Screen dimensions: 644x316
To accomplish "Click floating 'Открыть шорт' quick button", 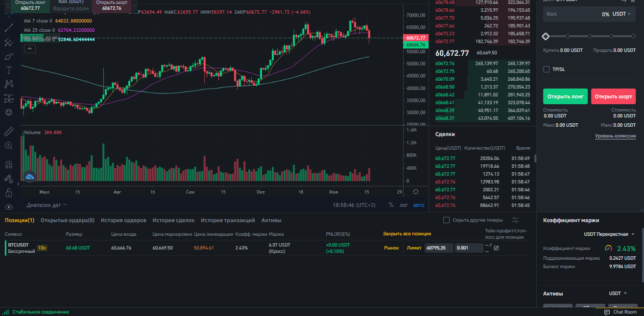I will click(112, 5).
